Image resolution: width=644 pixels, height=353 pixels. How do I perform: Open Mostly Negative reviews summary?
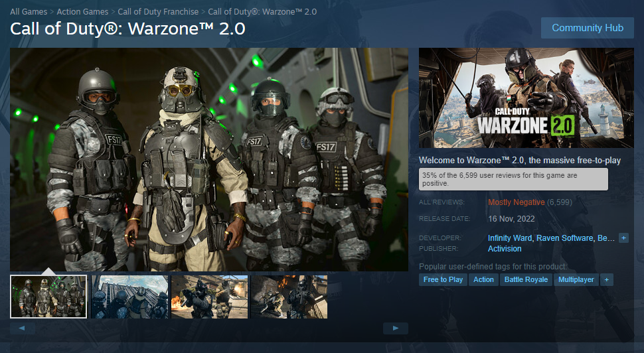pyautogui.click(x=517, y=202)
